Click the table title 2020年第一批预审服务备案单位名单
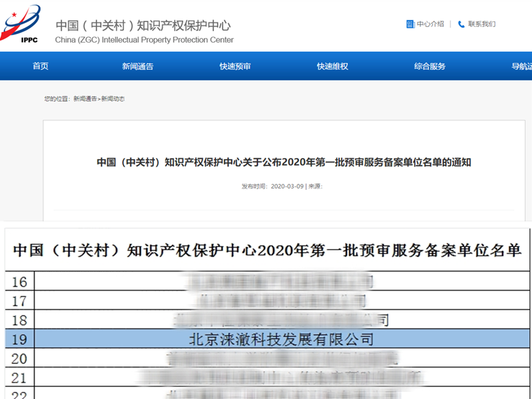This screenshot has height=399, width=532. [x=267, y=251]
